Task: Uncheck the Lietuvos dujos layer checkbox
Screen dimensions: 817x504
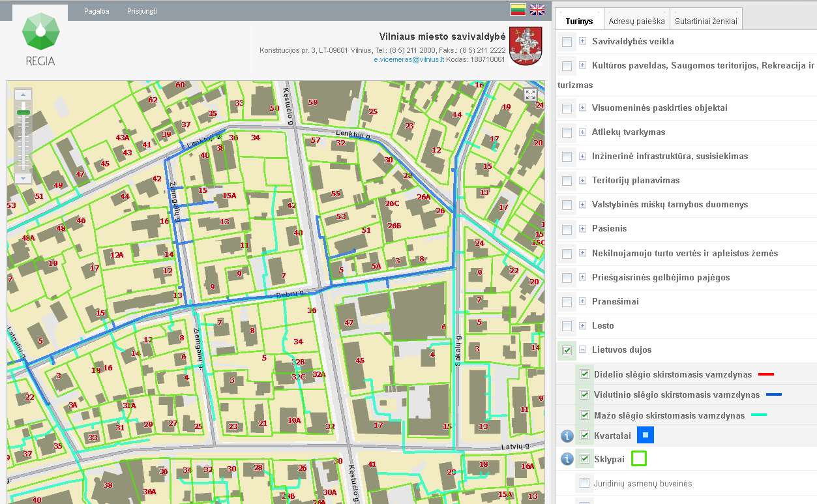Action: coord(567,350)
